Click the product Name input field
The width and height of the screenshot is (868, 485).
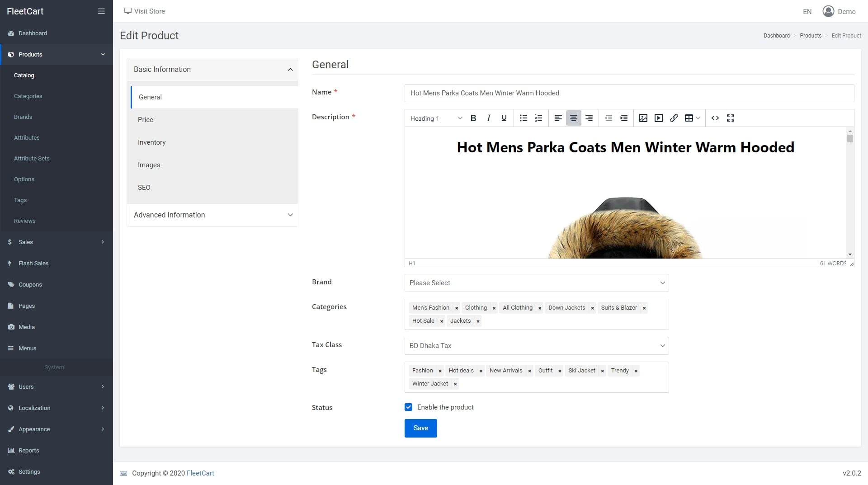(x=629, y=93)
